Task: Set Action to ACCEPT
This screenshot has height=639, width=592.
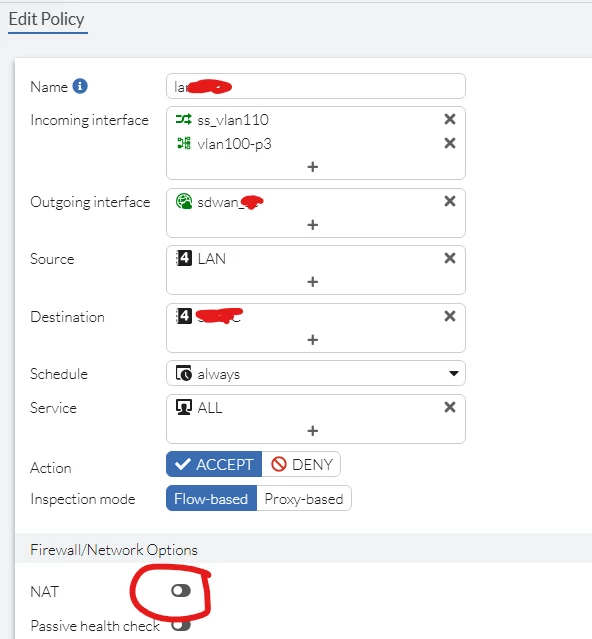Action: pyautogui.click(x=214, y=464)
